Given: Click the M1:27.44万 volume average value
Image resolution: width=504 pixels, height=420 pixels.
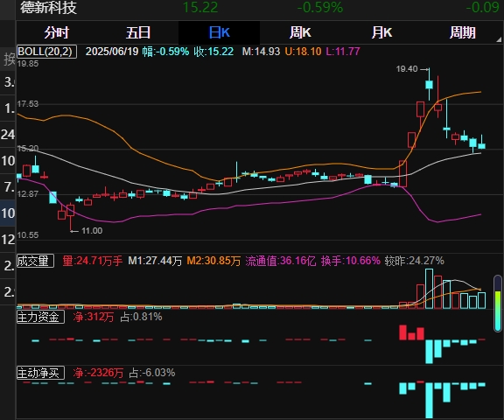Looking at the screenshot, I should (155, 261).
